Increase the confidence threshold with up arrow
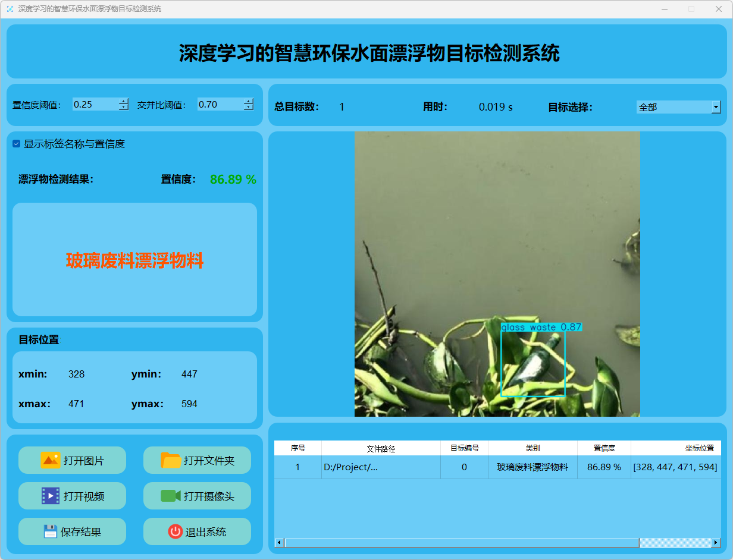 pos(123,101)
